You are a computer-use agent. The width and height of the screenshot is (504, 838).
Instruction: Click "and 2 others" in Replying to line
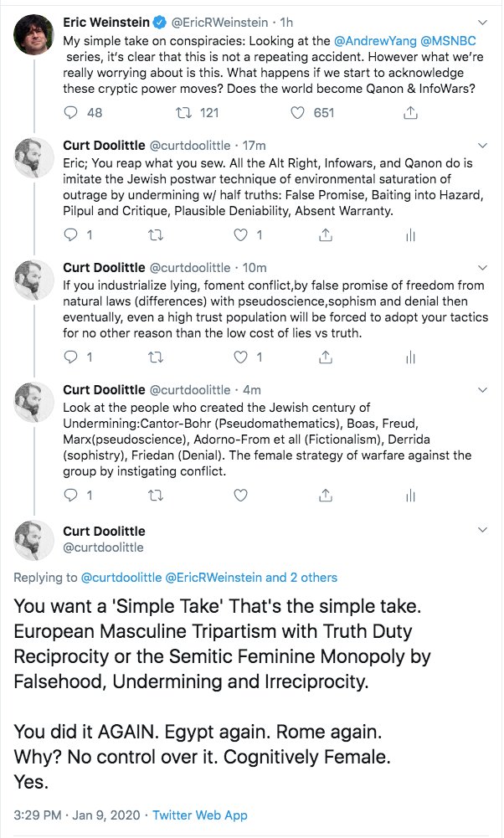pos(301,578)
